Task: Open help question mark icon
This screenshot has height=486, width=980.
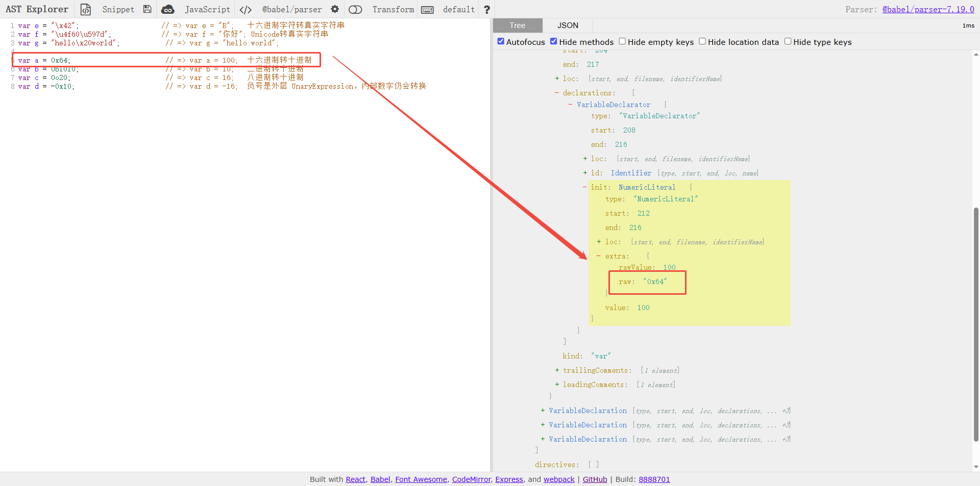Action: point(487,9)
